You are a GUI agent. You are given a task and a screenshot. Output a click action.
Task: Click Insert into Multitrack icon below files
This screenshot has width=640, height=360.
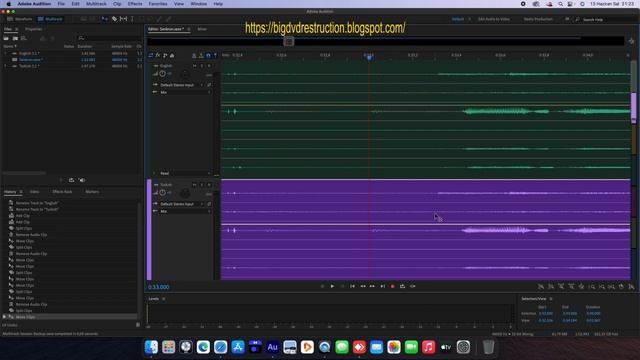coord(71,180)
